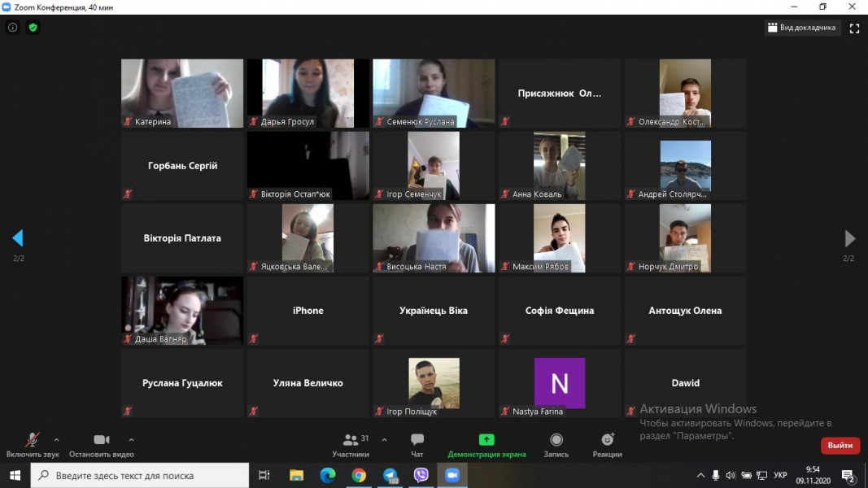
Task: Open the Participants list icon
Action: [x=351, y=440]
